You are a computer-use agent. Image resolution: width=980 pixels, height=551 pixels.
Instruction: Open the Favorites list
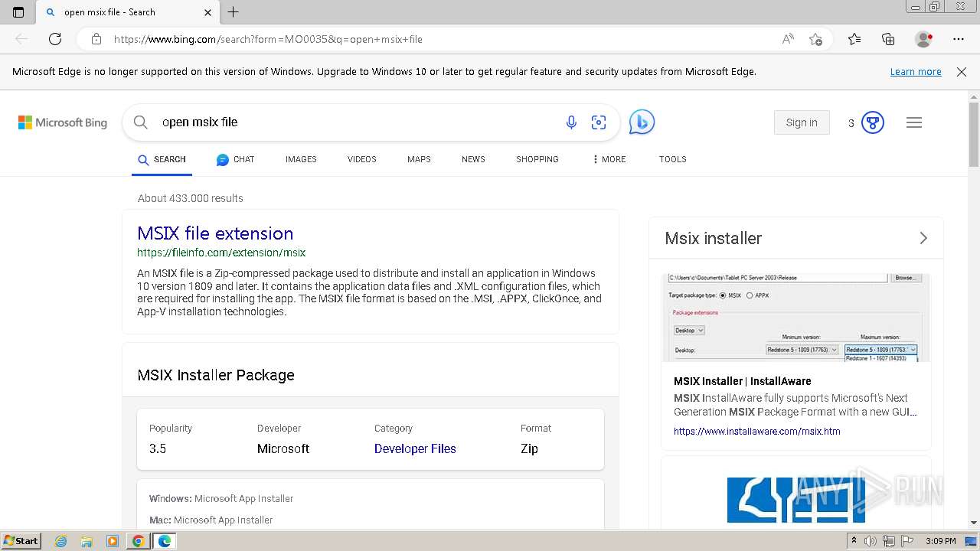(854, 39)
